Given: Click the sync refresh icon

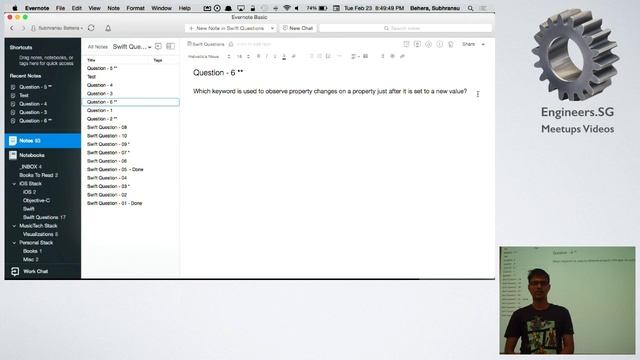Looking at the screenshot, I should point(91,28).
